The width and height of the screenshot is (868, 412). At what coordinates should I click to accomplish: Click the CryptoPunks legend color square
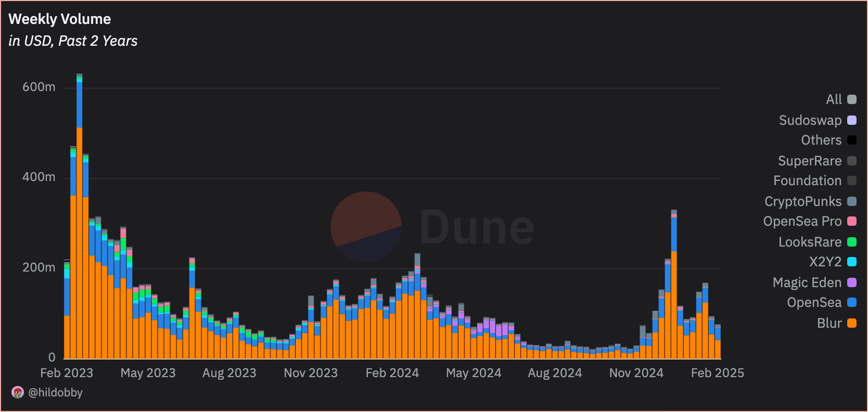851,201
